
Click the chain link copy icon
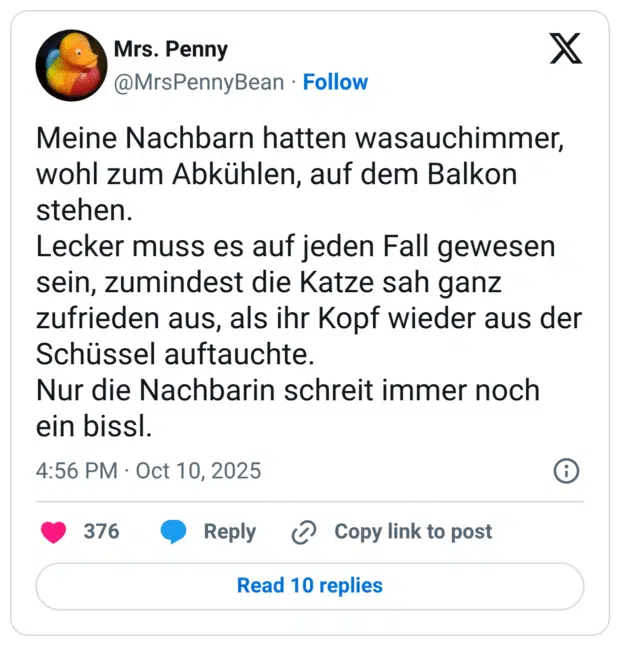(303, 533)
